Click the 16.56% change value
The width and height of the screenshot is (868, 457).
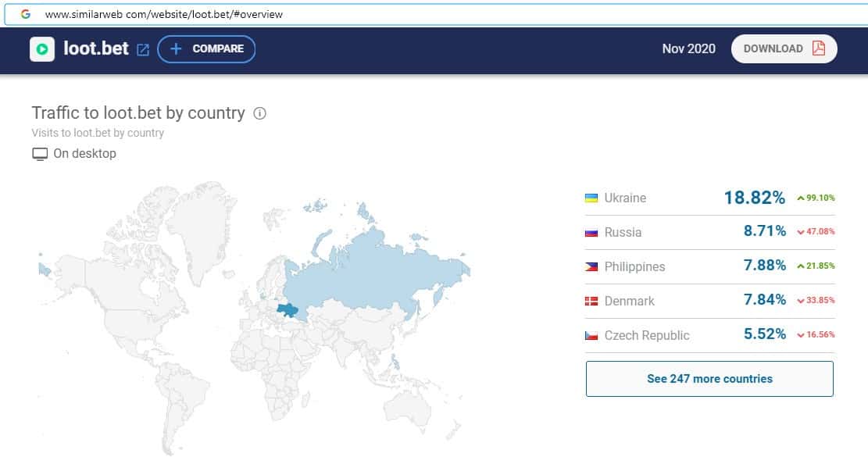pos(820,334)
